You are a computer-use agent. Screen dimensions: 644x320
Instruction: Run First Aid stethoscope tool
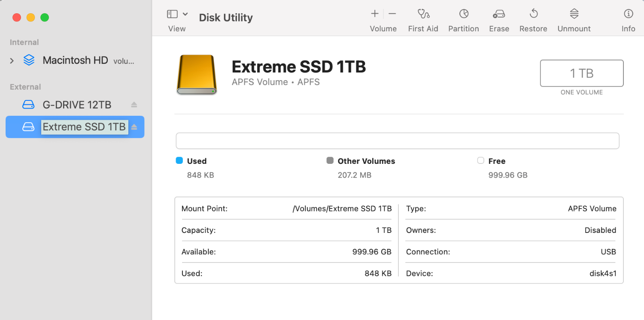[423, 14]
